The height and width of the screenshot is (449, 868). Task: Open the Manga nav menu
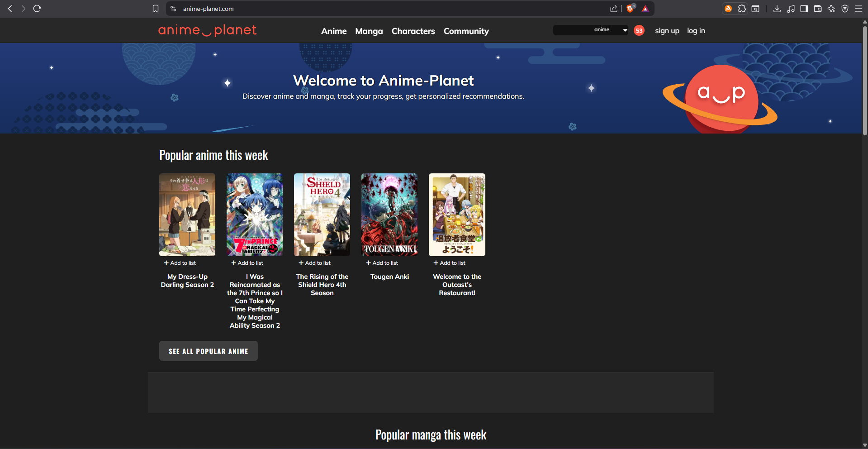coord(369,31)
